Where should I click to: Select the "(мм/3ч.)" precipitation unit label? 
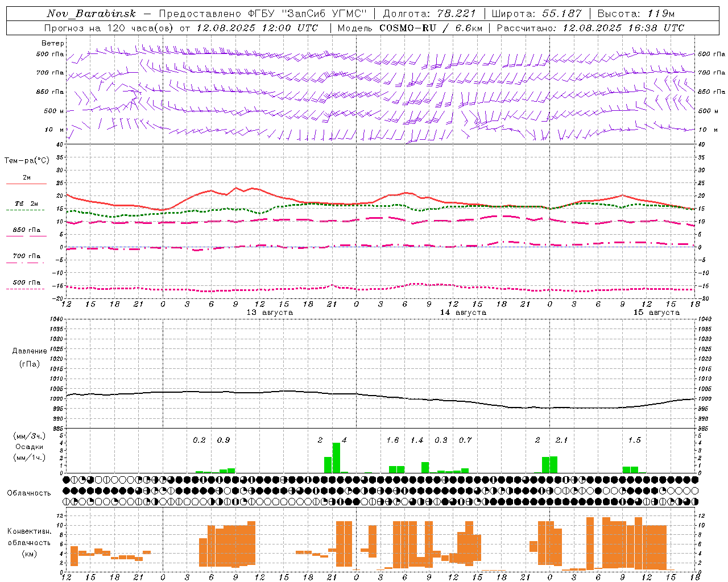pos(30,436)
